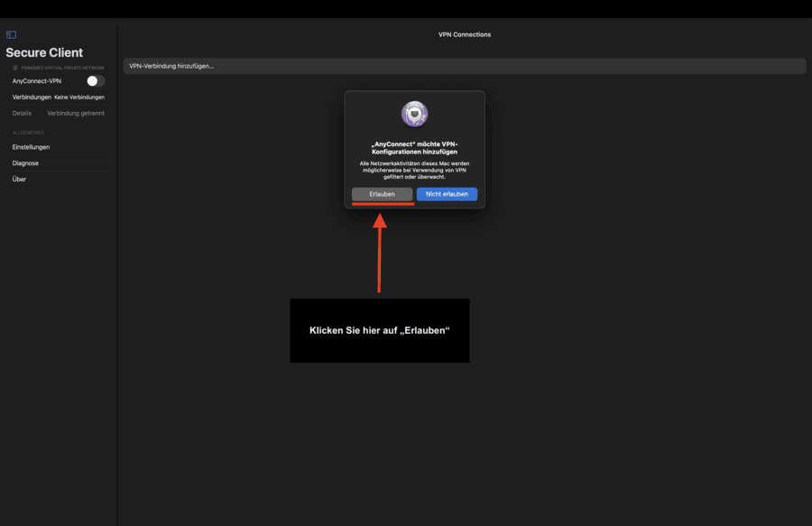Toggle the sidebar icon above Secure Client
Image resolution: width=812 pixels, height=526 pixels.
point(12,34)
